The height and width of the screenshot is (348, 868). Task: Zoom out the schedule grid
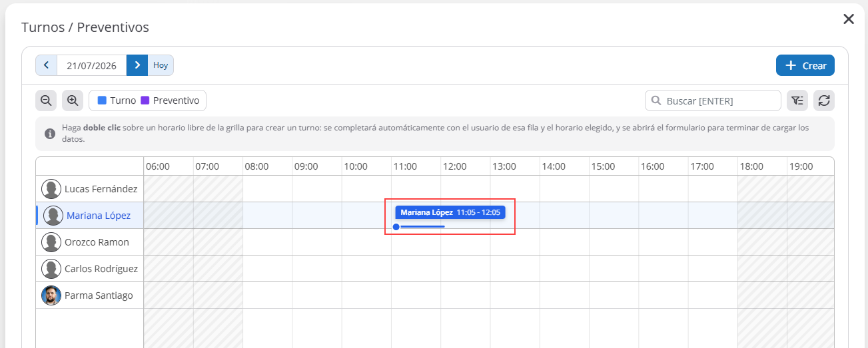click(46, 100)
